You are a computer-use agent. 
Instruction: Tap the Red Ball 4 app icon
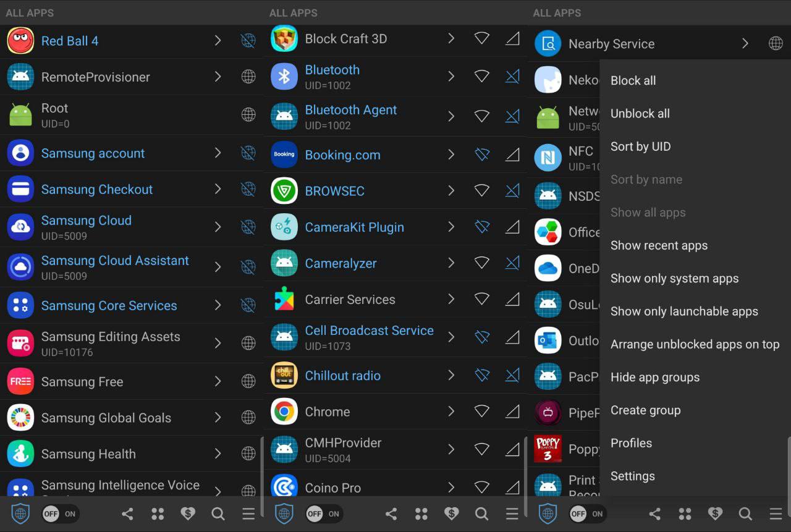(20, 41)
